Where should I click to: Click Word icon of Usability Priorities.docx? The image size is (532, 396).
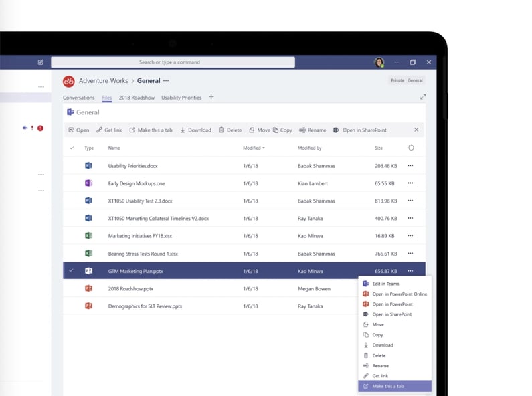click(88, 165)
